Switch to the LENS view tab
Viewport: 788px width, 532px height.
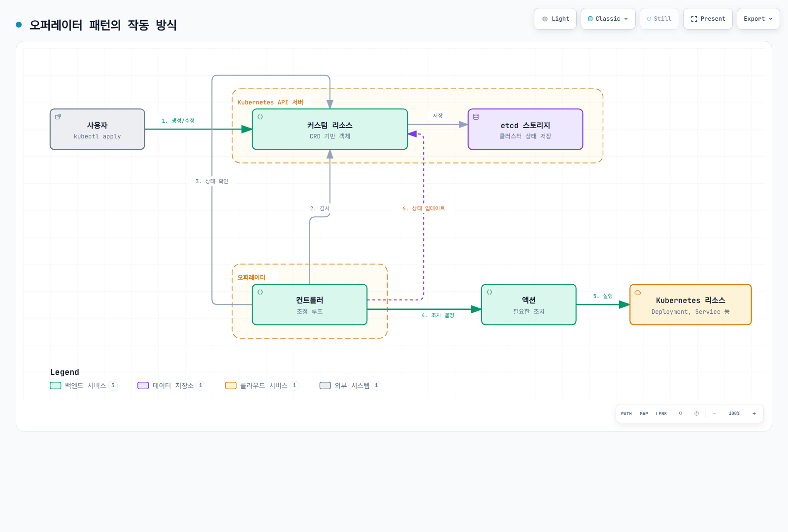(x=661, y=414)
